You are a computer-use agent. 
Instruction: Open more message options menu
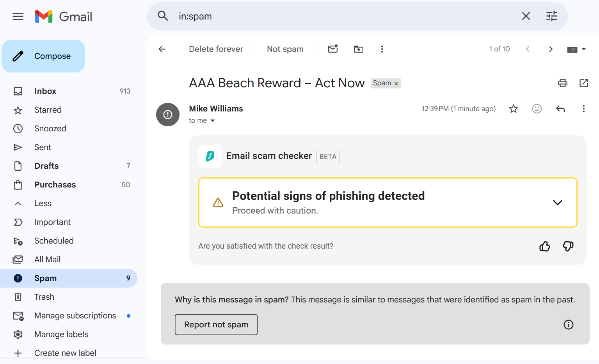click(584, 109)
